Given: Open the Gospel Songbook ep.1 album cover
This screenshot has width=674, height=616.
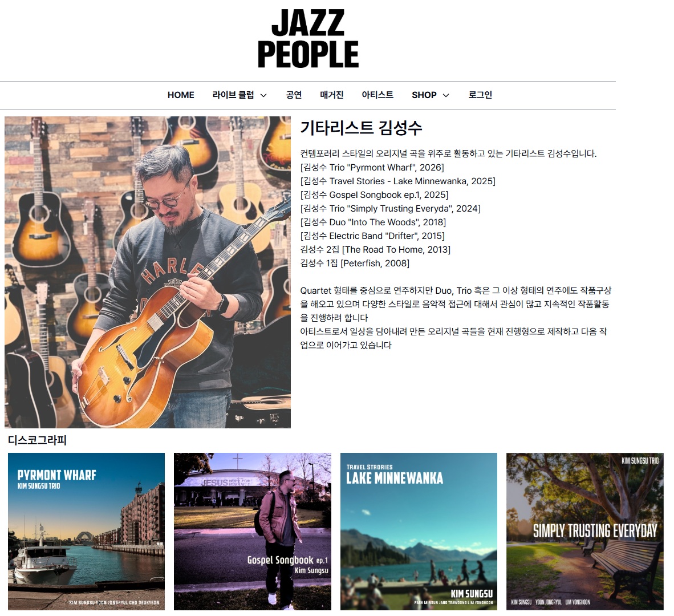Looking at the screenshot, I should 252,532.
